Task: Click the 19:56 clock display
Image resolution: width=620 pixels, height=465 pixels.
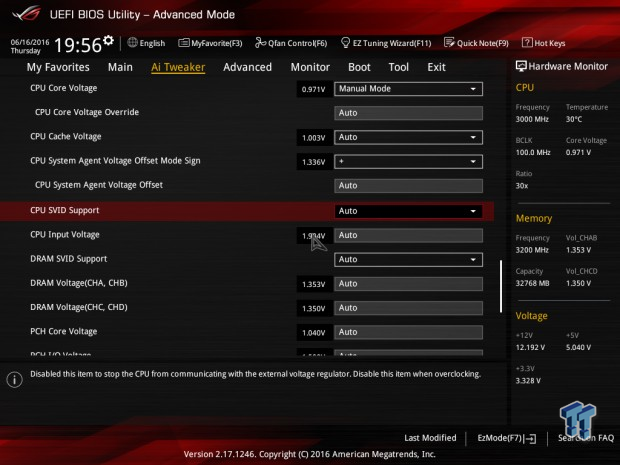Action: coord(78,45)
